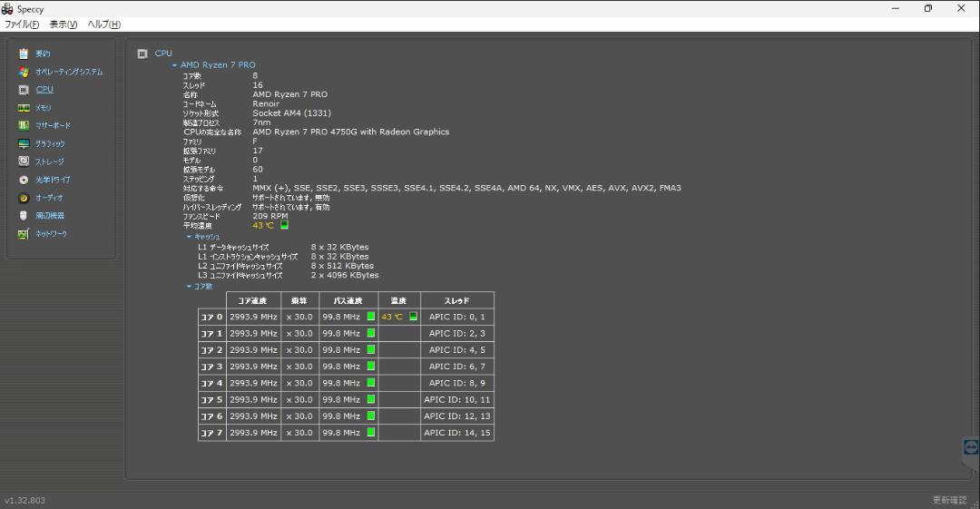Open the 周辺機器 mouse icon
980x509 pixels.
24,215
